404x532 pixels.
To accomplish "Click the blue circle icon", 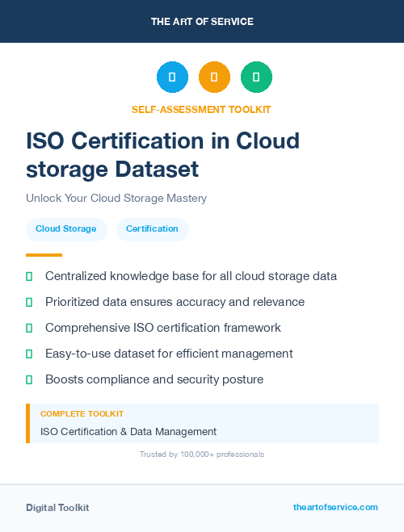I will pyautogui.click(x=172, y=77).
